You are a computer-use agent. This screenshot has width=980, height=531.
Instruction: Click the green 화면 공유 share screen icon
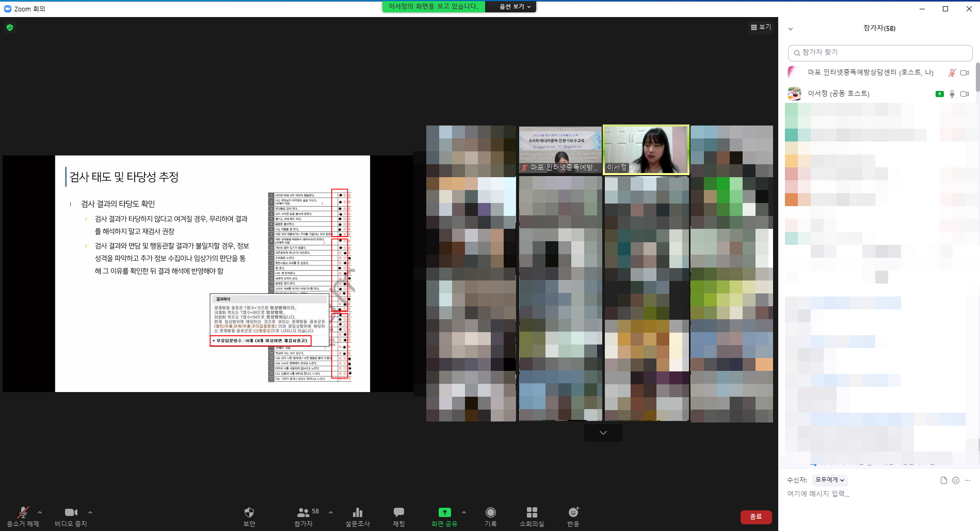point(444,512)
